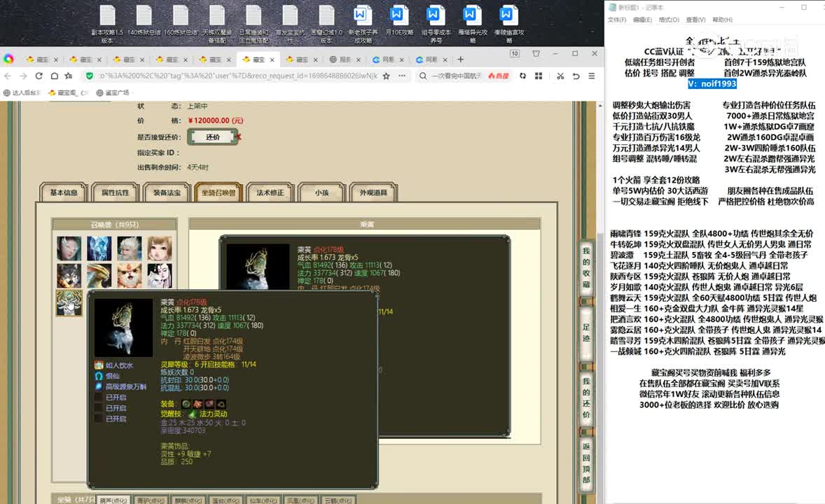
Task: Click the scissors screenshot tool icon
Action: pyautogui.click(x=560, y=76)
